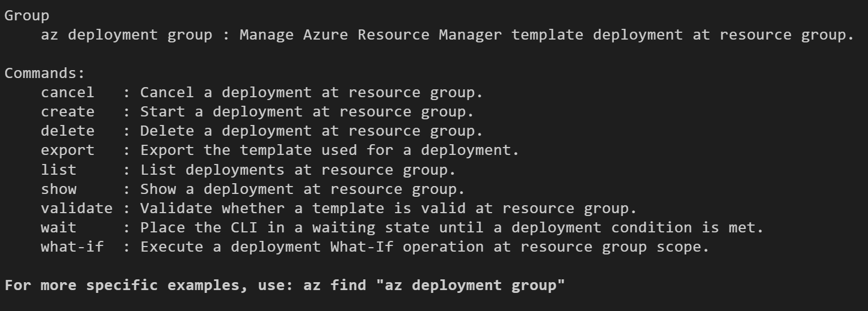Click the "Validate whether a template is valid" description

click(x=303, y=208)
